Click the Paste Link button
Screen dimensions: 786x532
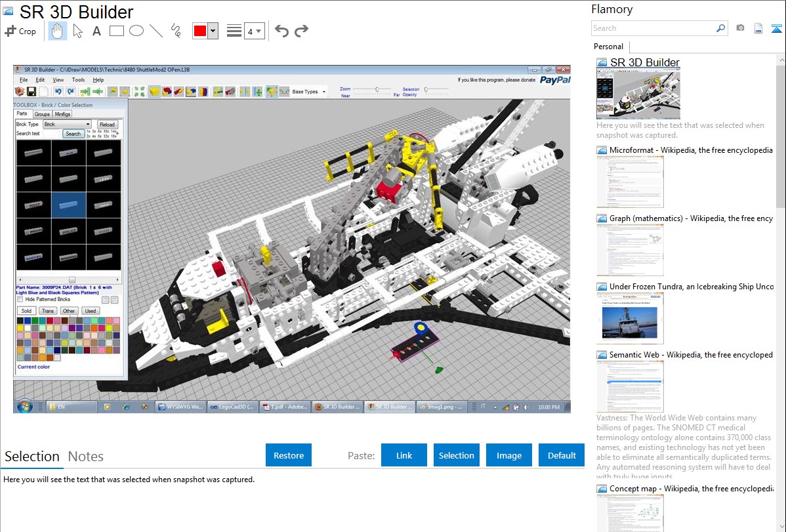[x=404, y=455]
